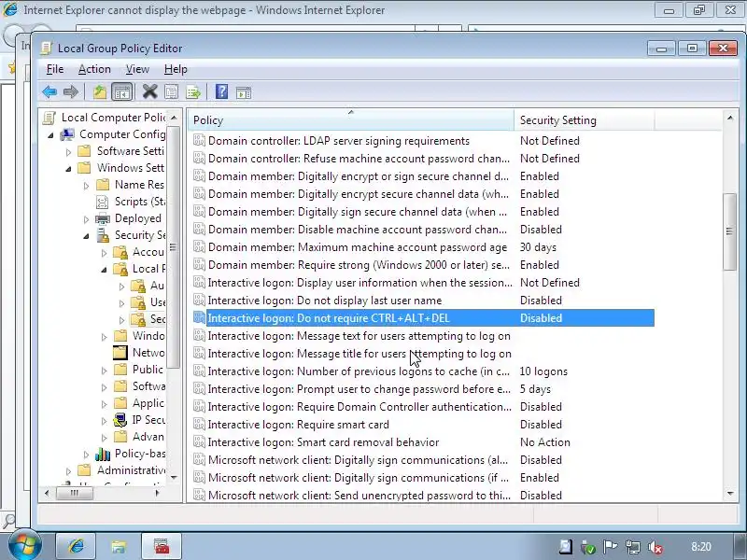This screenshot has height=560, width=747.
Task: Open Help via the blue question-mark icon
Action: pyautogui.click(x=221, y=91)
